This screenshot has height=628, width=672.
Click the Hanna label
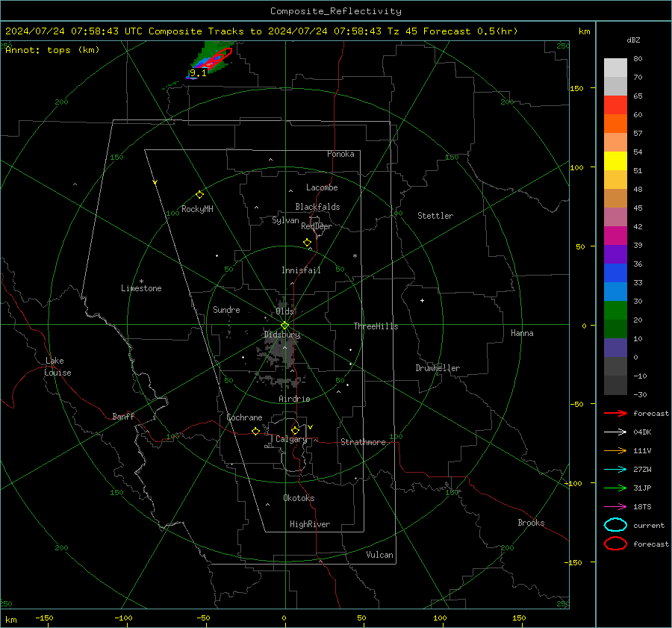(522, 333)
